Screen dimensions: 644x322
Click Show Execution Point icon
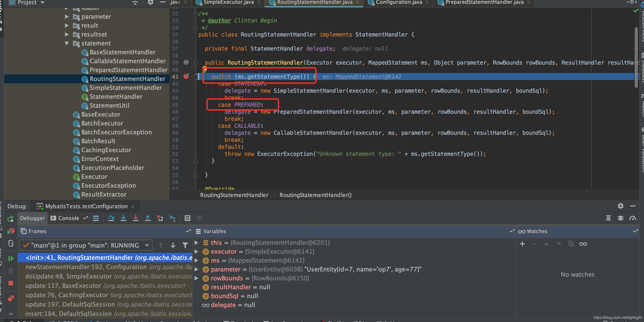pyautogui.click(x=96, y=218)
